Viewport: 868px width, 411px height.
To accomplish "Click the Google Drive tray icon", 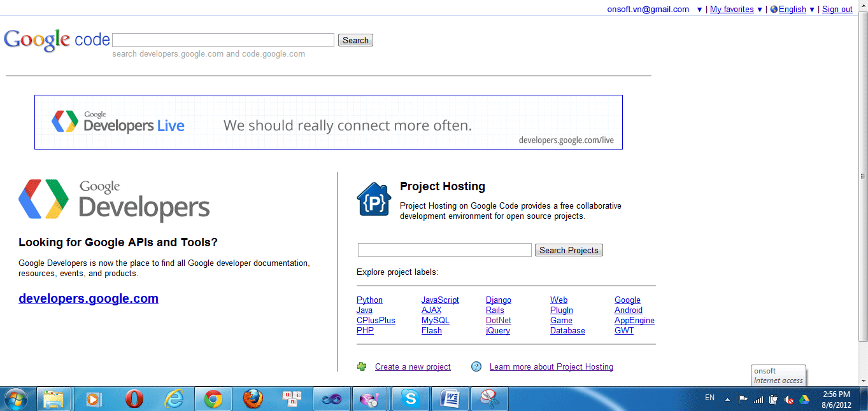I will (x=804, y=399).
